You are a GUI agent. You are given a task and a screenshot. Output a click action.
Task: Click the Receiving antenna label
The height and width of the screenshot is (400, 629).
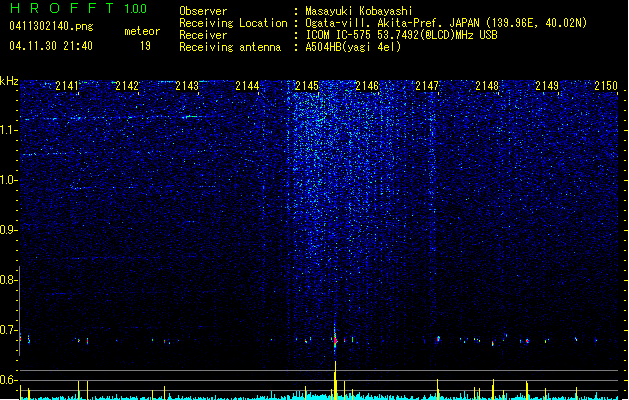(230, 47)
